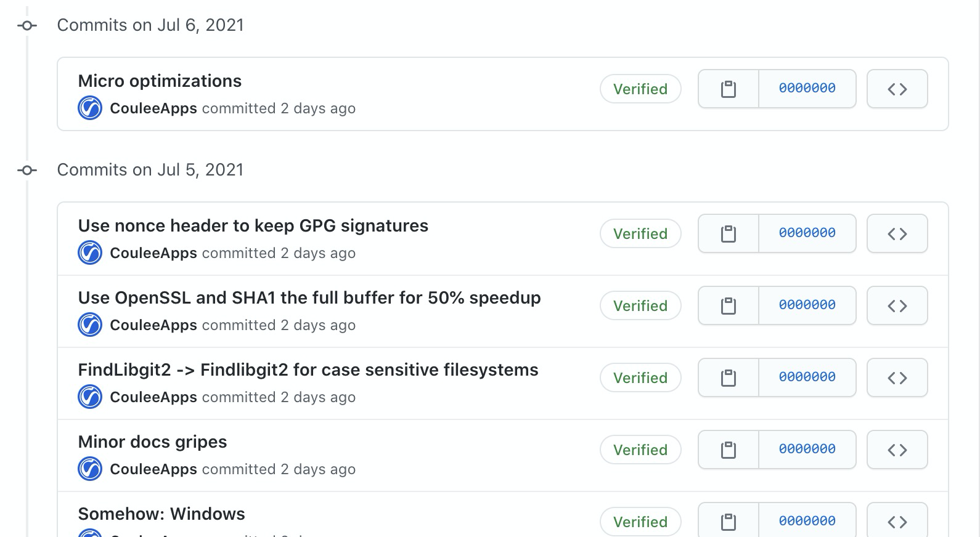Open the Use OpenSSL and SHA1 speedup commit
980x537 pixels.
(x=308, y=297)
